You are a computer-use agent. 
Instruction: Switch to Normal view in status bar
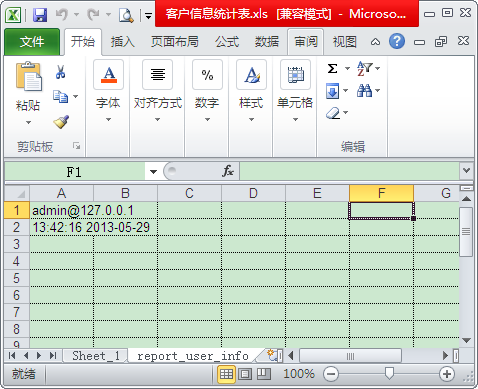[x=226, y=374]
